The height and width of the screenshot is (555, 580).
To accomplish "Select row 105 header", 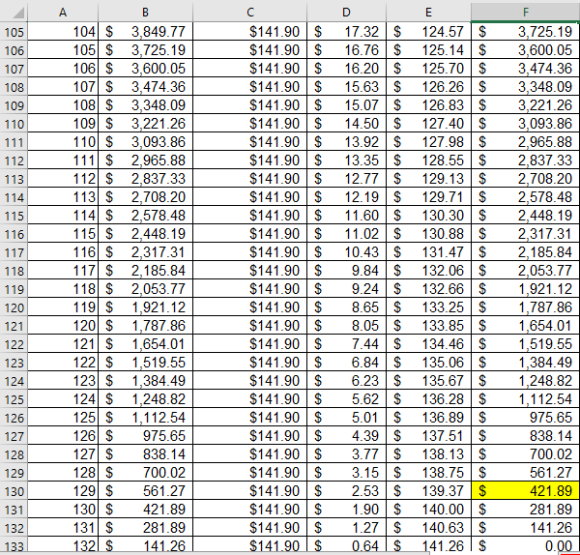I will coord(14,31).
